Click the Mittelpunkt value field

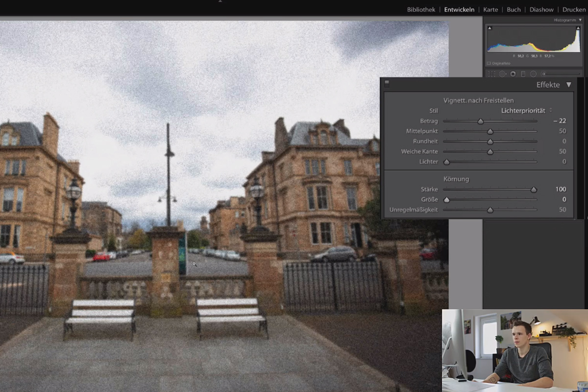point(563,131)
